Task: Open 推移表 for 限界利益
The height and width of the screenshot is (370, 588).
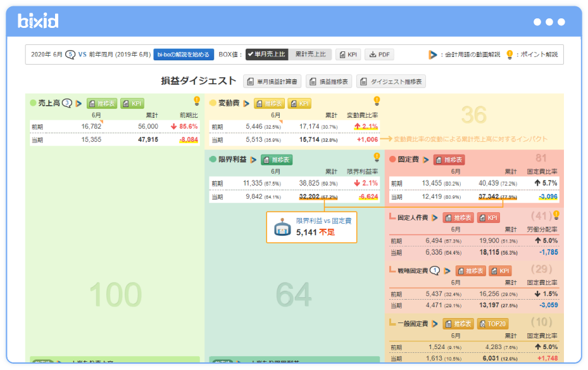Action: 277,160
